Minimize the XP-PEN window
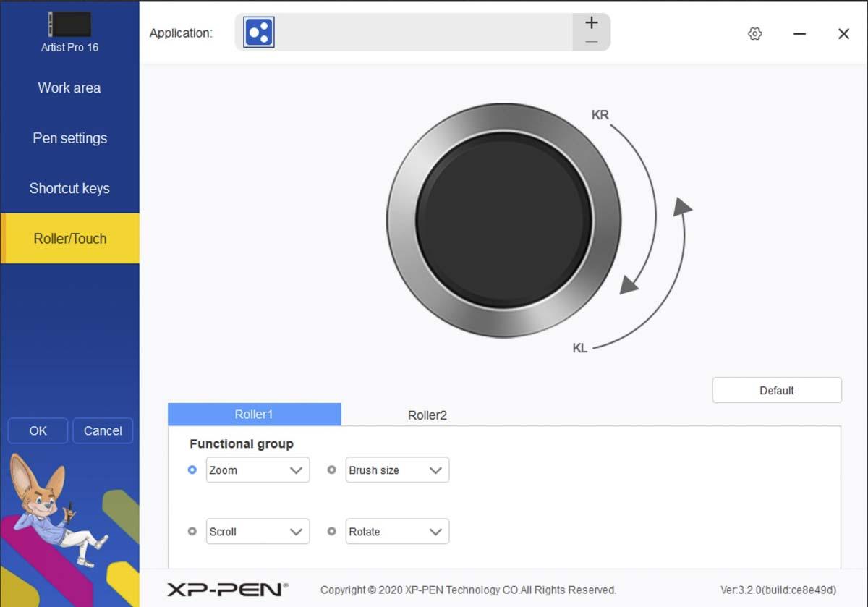 [x=799, y=33]
